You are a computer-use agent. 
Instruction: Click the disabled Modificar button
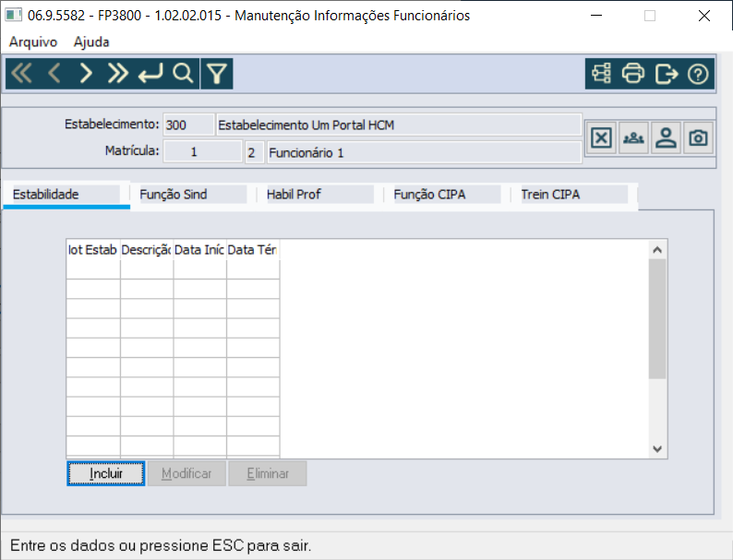[x=186, y=473]
